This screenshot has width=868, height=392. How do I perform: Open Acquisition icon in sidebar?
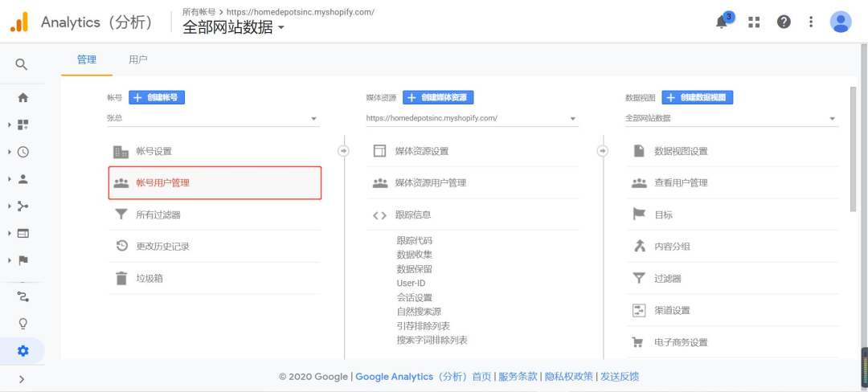pyautogui.click(x=23, y=206)
